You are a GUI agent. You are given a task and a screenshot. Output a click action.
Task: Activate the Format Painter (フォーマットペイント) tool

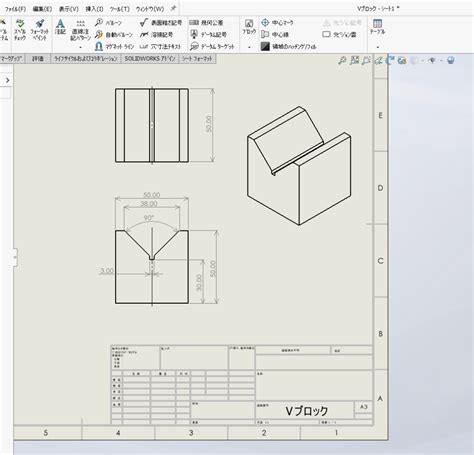40,30
